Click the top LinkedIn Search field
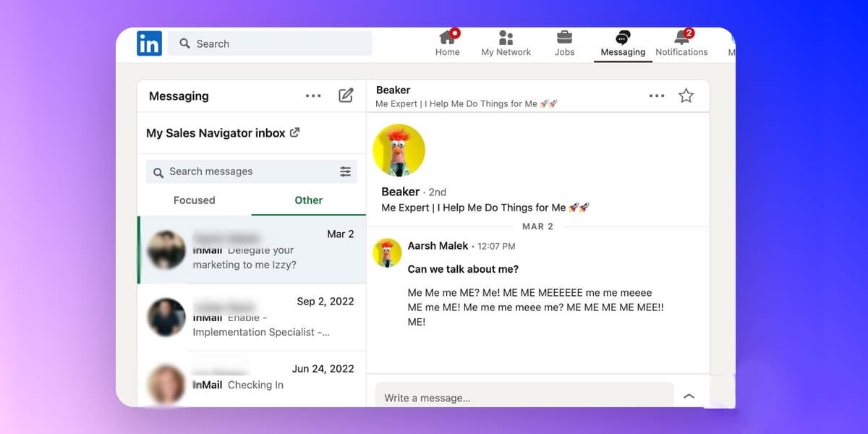The height and width of the screenshot is (434, 868). (270, 43)
